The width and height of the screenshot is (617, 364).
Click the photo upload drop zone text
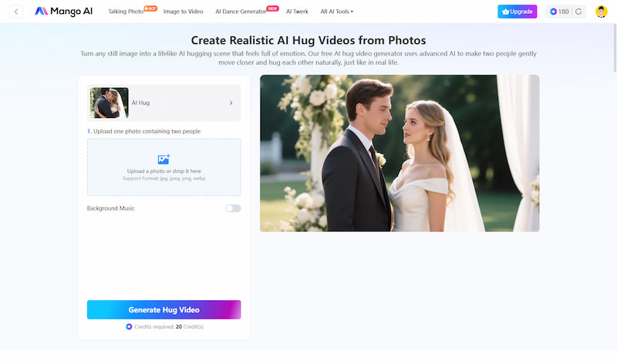pyautogui.click(x=164, y=171)
